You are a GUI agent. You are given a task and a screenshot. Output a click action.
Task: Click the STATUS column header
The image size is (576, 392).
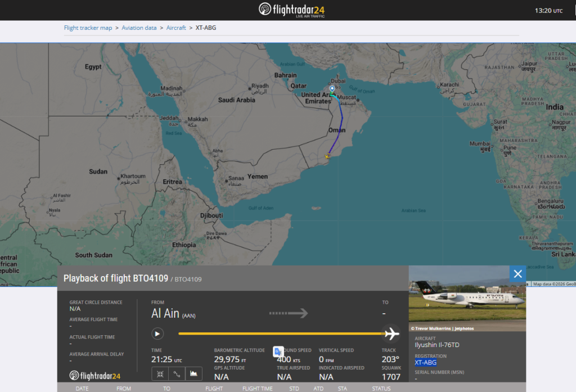point(381,388)
